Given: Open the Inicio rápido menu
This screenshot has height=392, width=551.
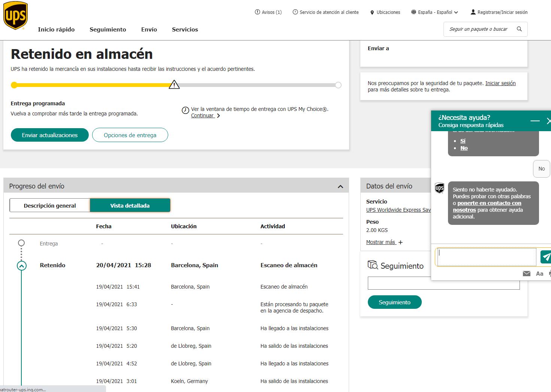Looking at the screenshot, I should point(56,29).
